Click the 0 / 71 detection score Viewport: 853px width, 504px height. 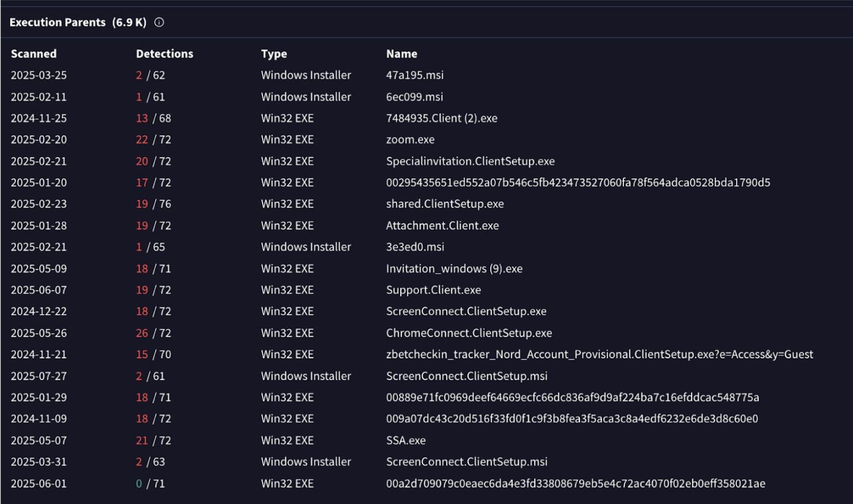150,484
